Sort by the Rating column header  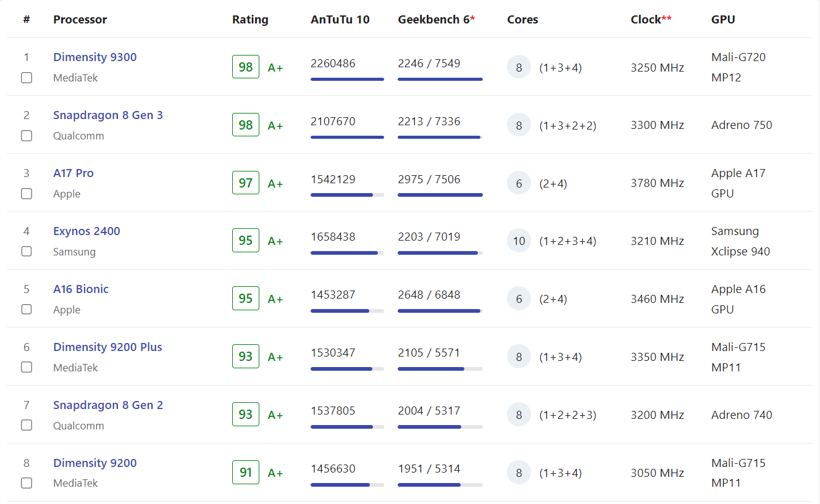pyautogui.click(x=250, y=20)
